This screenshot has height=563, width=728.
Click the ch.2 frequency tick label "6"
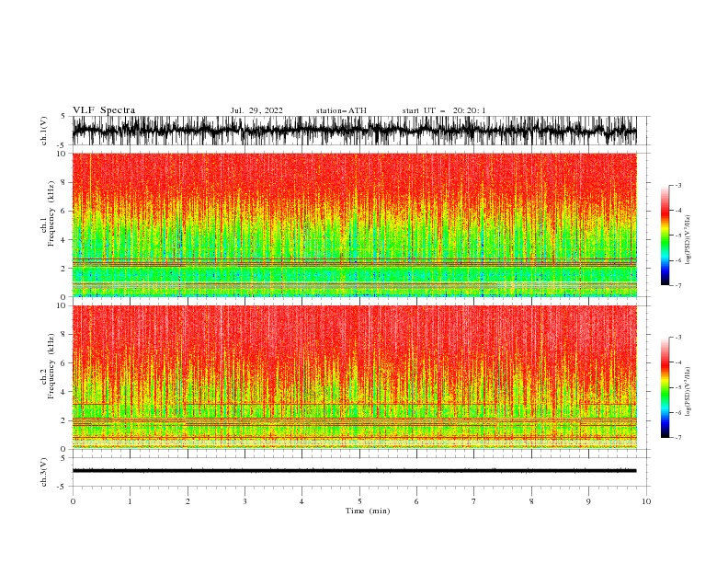click(x=64, y=363)
